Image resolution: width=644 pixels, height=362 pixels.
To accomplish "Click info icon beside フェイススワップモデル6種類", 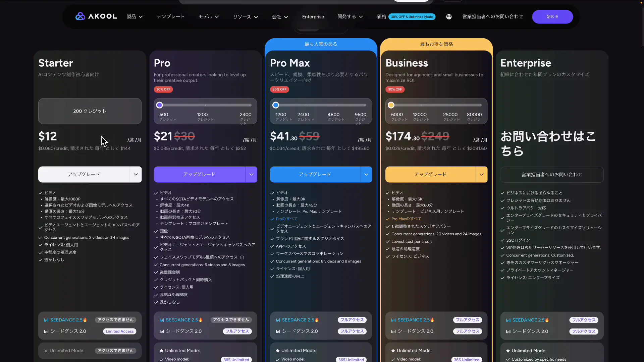I will coord(242,257).
